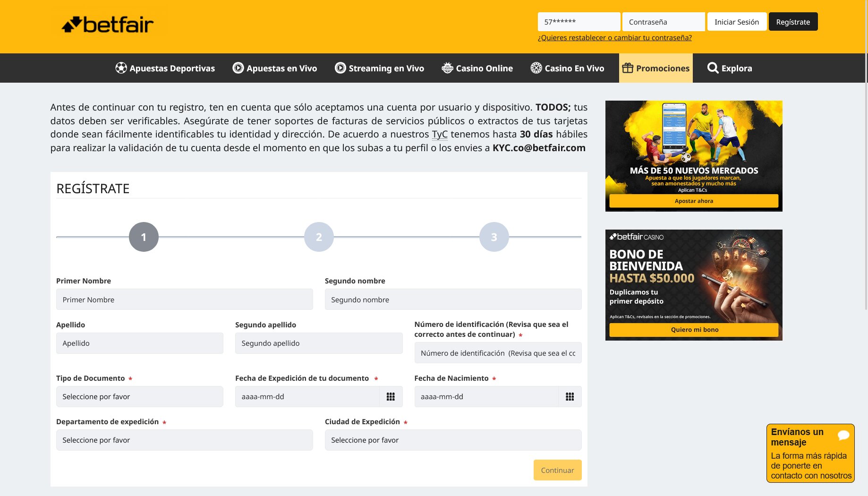Screen dimensions: 868x496
Task: Click the REGÍSTRATE form heading
Action: click(93, 188)
